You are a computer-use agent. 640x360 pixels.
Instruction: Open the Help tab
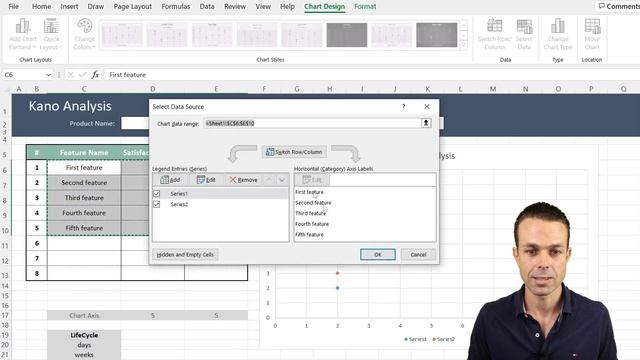287,6
